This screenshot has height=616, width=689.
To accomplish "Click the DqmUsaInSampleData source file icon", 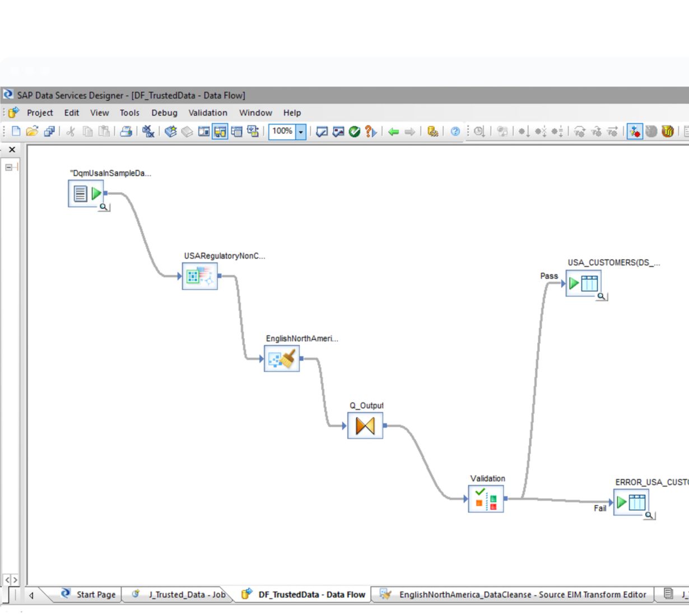I will 86,194.
